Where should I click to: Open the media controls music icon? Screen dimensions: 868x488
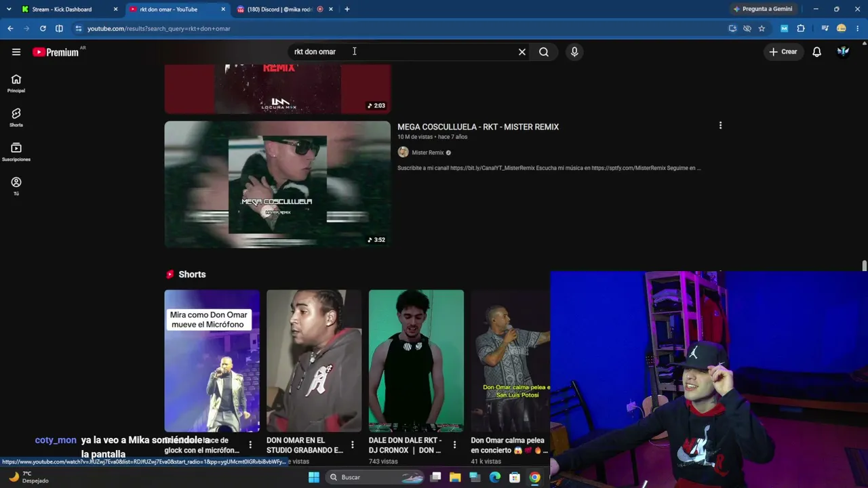[825, 28]
